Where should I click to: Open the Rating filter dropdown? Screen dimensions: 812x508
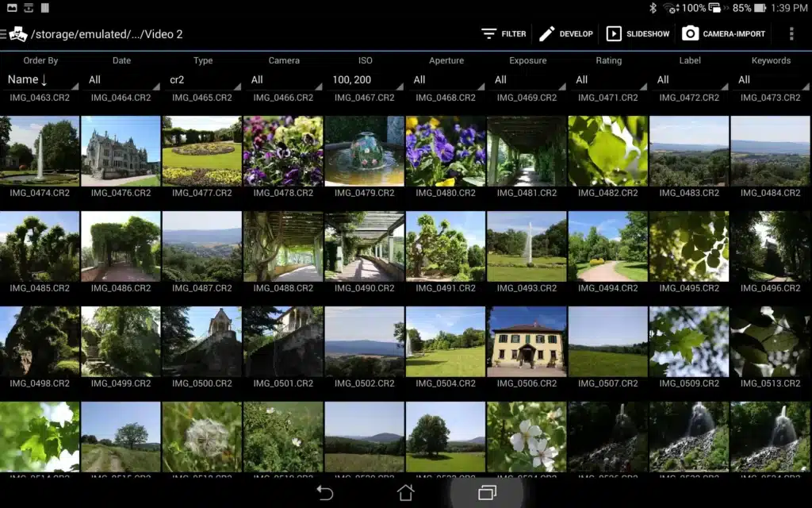point(608,80)
